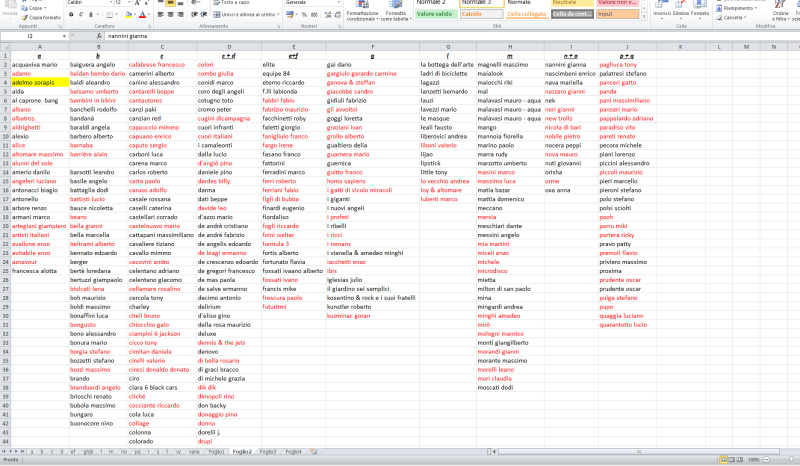Apply bold (G) formatting
Screen dimensions: 800x466
point(71,15)
